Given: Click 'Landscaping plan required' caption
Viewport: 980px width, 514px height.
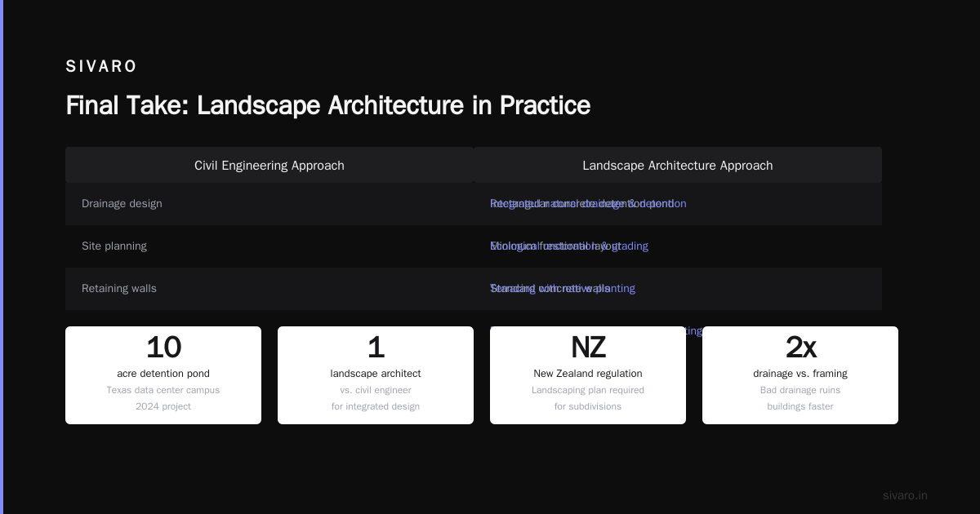Looking at the screenshot, I should coord(588,390).
